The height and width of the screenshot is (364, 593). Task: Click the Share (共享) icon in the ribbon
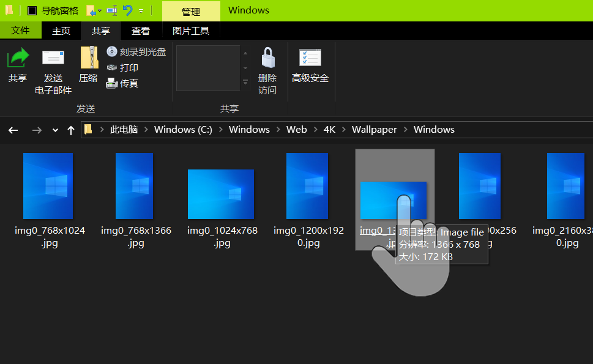tap(18, 58)
